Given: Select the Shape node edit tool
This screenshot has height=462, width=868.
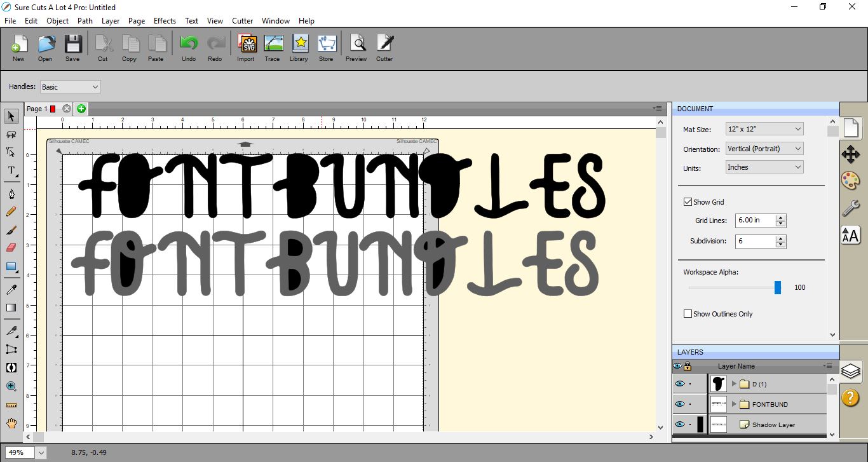Looking at the screenshot, I should [11, 152].
